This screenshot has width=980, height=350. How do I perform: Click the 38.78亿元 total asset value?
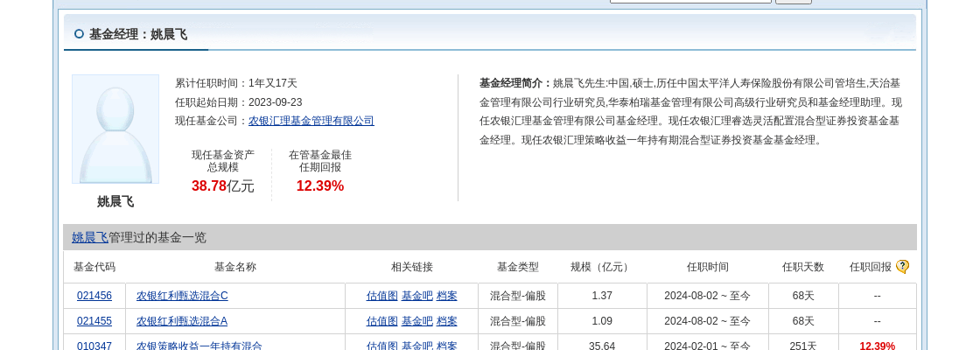pyautogui.click(x=222, y=185)
